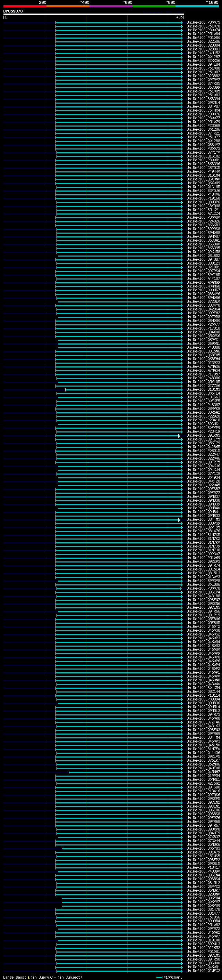Open the UniRef100_B6S399 entry

(x=203, y=87)
